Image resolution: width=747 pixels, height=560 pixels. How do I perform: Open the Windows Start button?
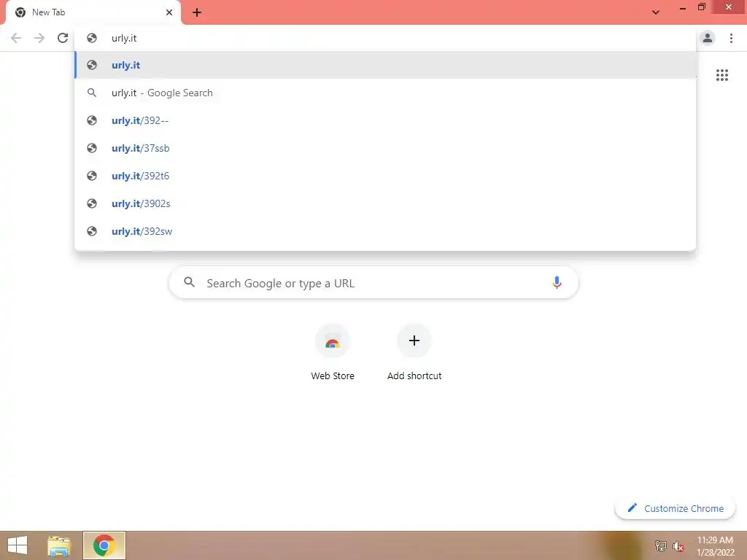click(18, 545)
